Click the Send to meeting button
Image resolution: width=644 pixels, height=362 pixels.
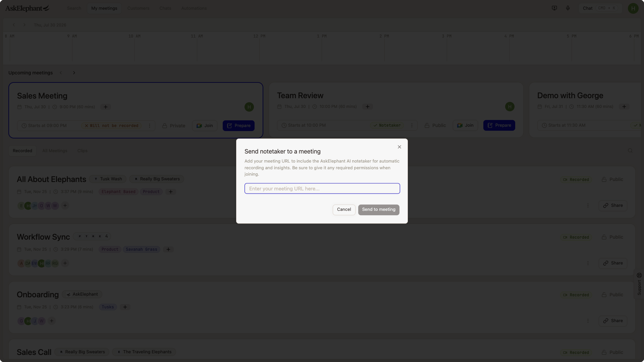pyautogui.click(x=379, y=209)
